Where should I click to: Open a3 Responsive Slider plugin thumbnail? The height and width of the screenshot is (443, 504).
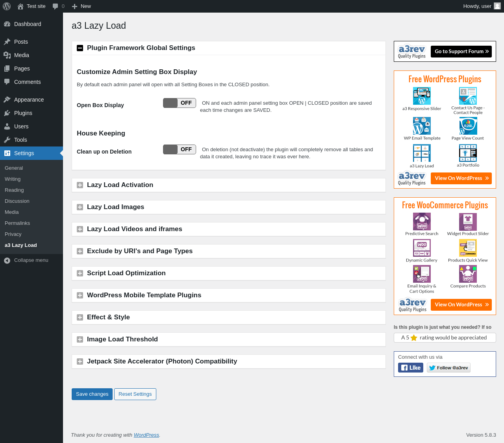pos(422,96)
